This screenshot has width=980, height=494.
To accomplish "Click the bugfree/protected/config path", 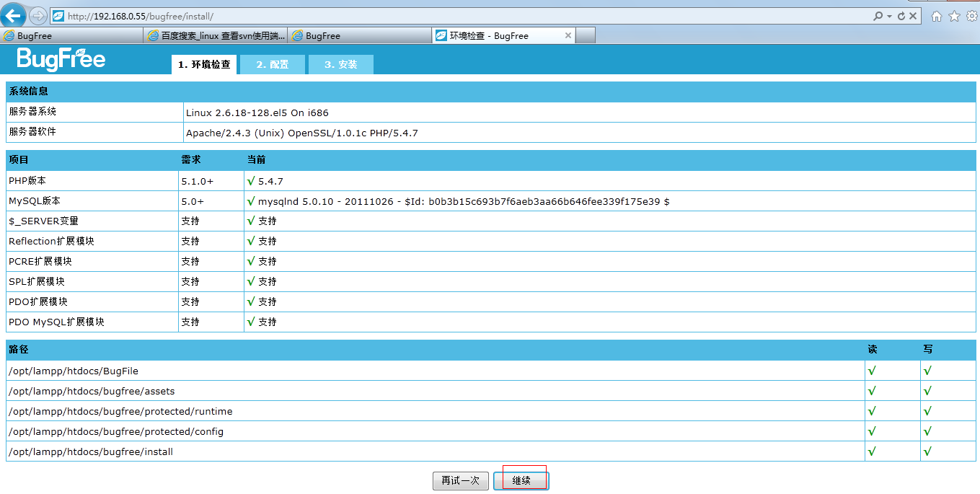I will [115, 431].
